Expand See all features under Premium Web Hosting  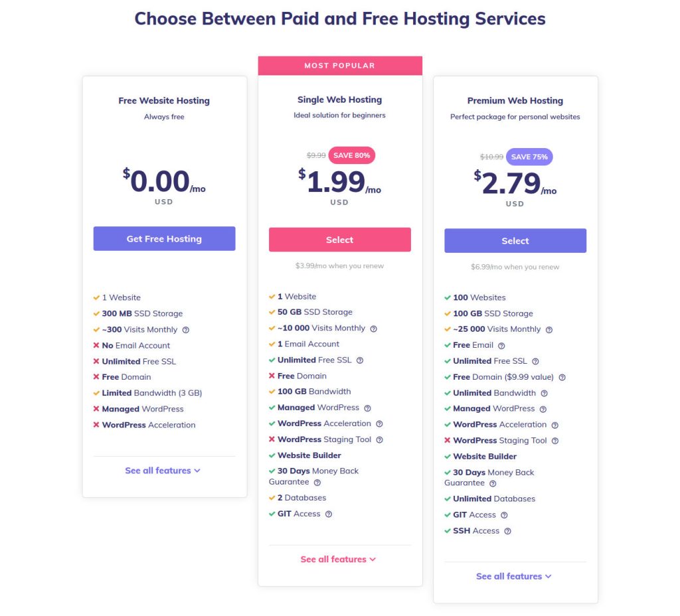[514, 577]
